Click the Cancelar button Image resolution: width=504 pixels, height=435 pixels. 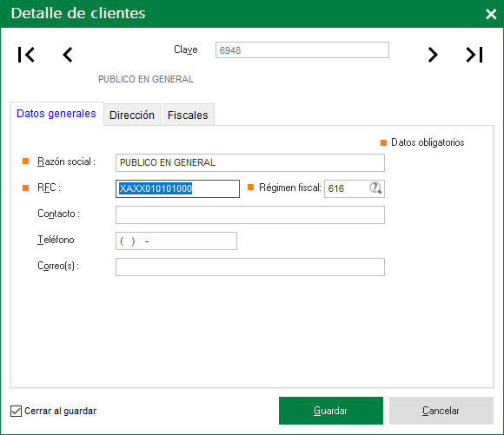tap(441, 411)
